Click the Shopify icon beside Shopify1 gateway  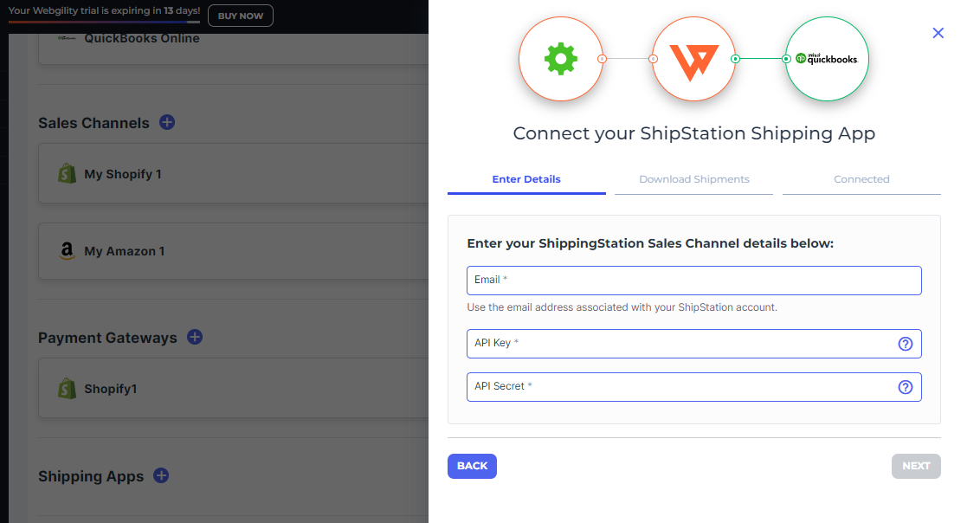(x=67, y=389)
